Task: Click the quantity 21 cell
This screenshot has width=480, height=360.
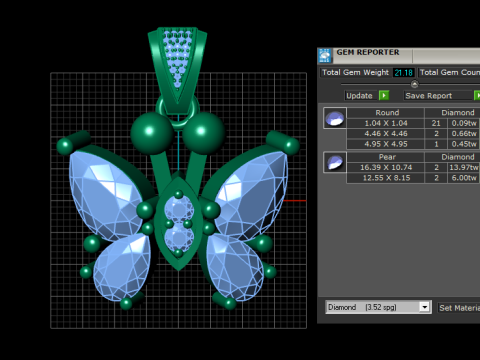Action: tap(436, 123)
